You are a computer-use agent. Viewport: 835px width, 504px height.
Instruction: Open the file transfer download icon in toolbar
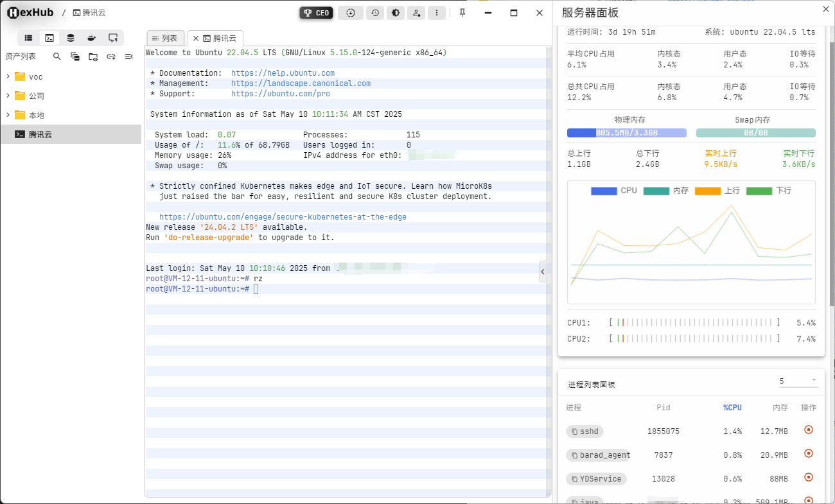(x=350, y=12)
